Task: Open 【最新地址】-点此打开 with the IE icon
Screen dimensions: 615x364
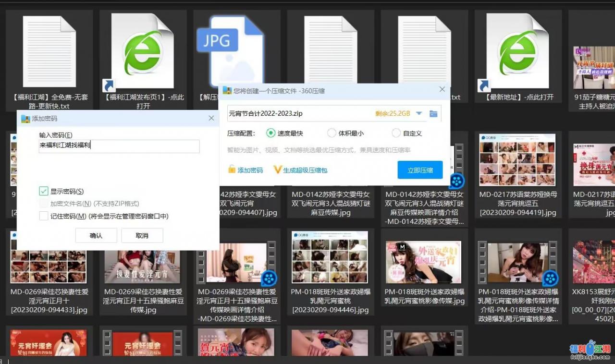Action: pos(517,50)
